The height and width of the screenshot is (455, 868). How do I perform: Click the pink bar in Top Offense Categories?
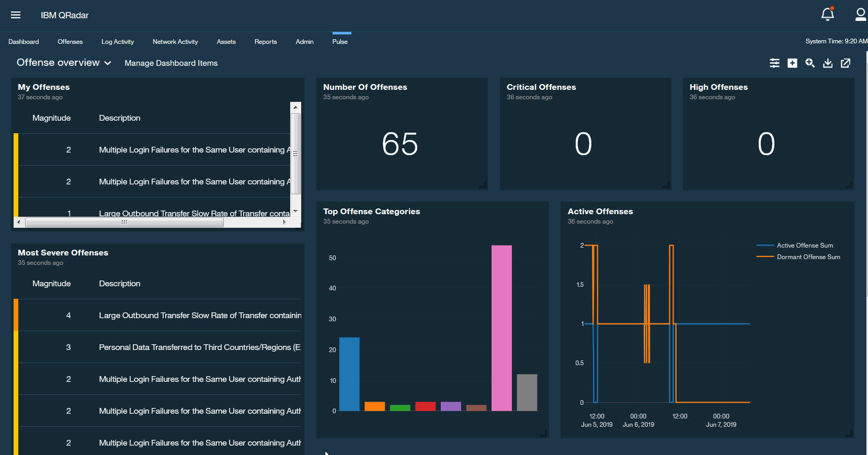click(501, 328)
